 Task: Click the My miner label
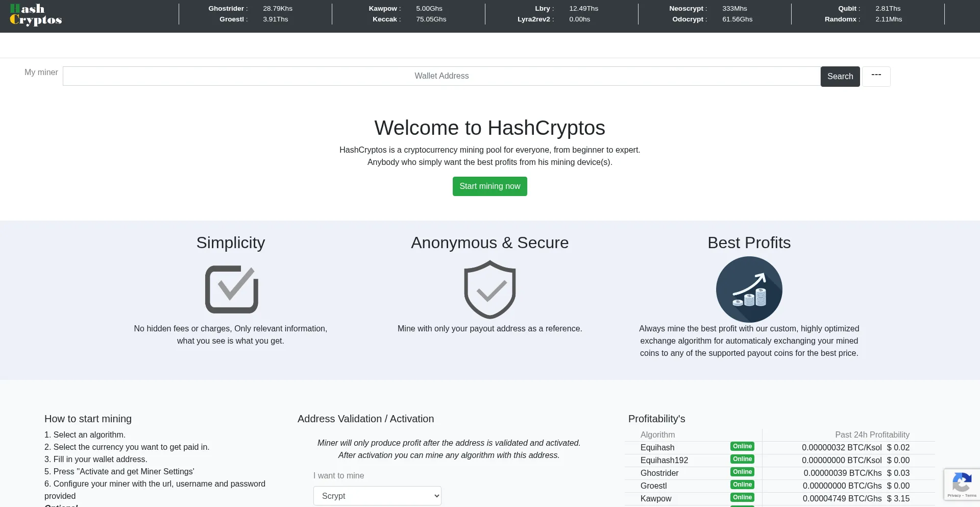point(41,73)
